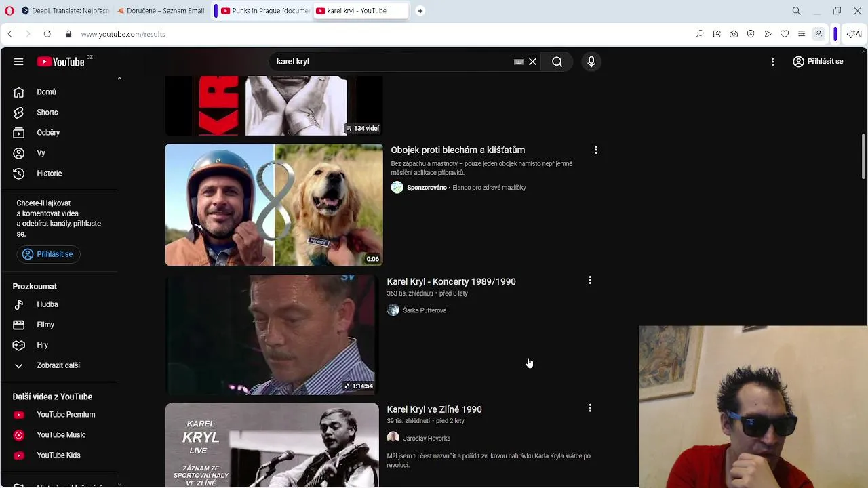This screenshot has height=488, width=868.
Task: Open options for Koncerty 1989/1990 video
Action: click(590, 280)
